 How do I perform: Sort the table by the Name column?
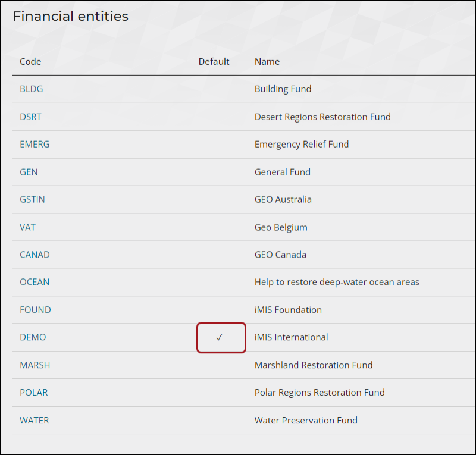[267, 61]
